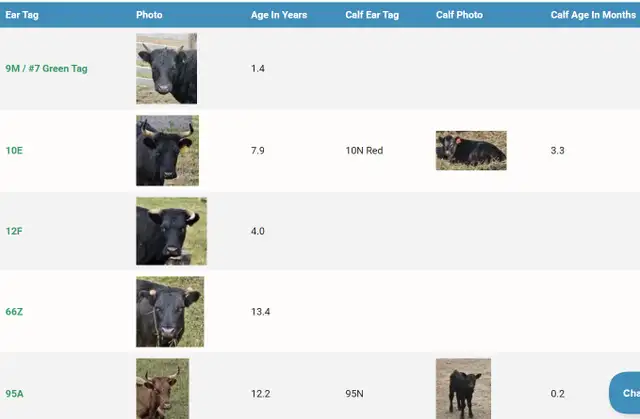Sort by Calf Ear Tag header
Image resolution: width=640 pixels, height=419 pixels.
pos(372,15)
